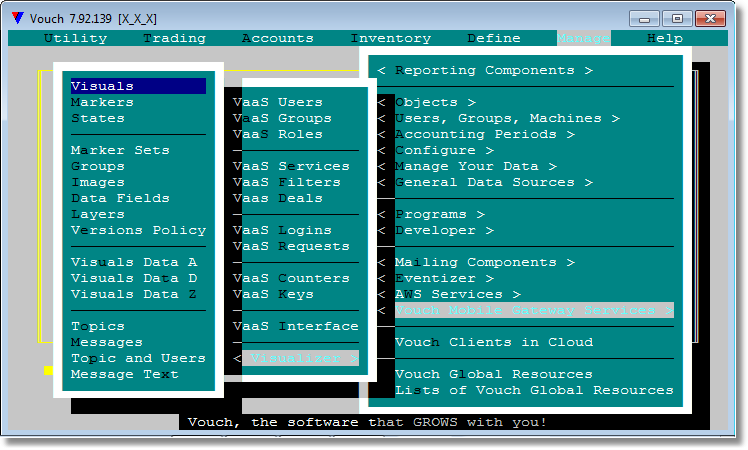748x450 pixels.
Task: Expand the Mailing Components submenu
Action: click(x=476, y=262)
